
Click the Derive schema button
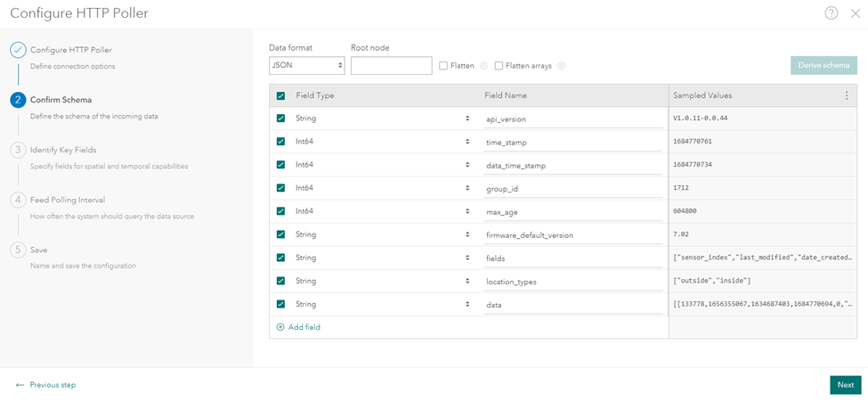pos(823,65)
